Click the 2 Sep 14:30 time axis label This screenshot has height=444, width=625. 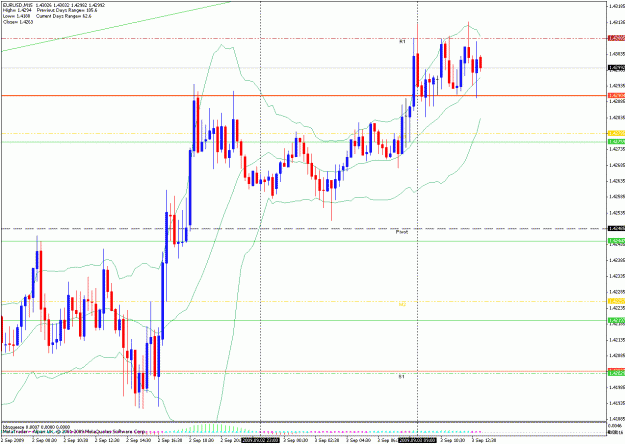click(137, 440)
